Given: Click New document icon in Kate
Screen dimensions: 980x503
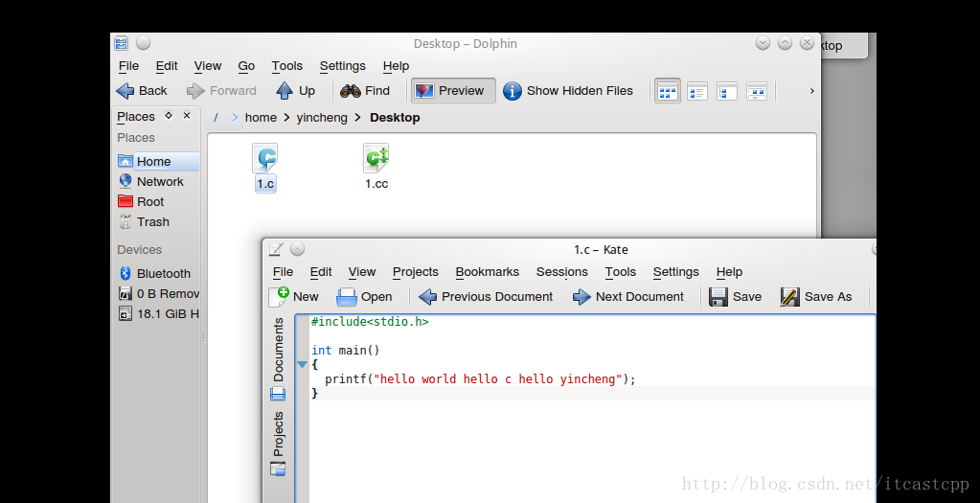Looking at the screenshot, I should (279, 297).
